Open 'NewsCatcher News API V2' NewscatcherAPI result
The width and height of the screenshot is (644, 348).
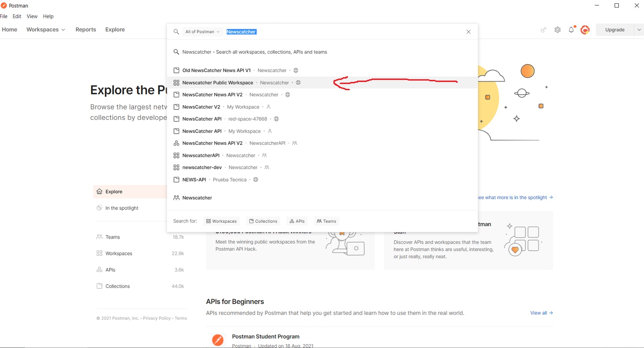pos(322,143)
